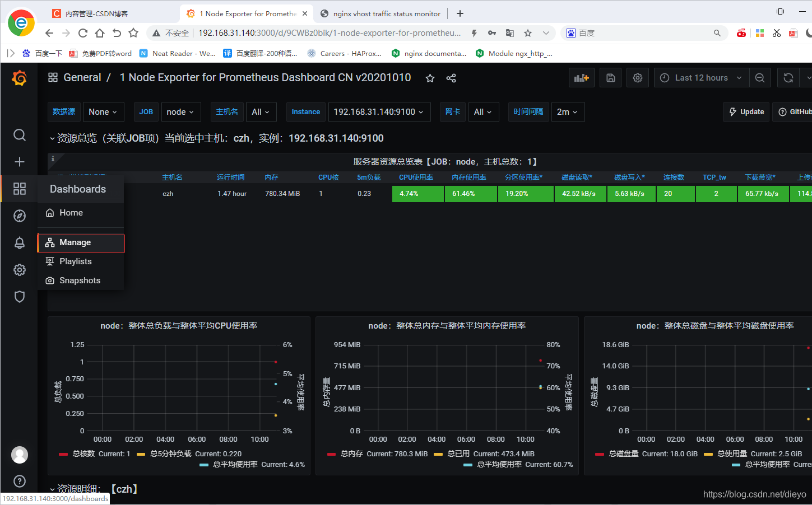Open the Configuration gear in sidebar

click(19, 270)
